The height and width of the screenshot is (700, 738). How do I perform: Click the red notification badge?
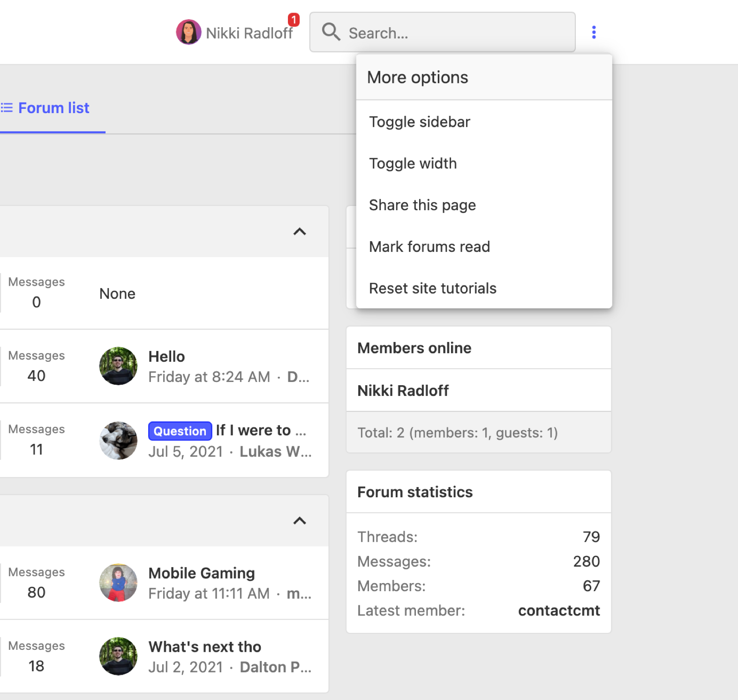294,20
